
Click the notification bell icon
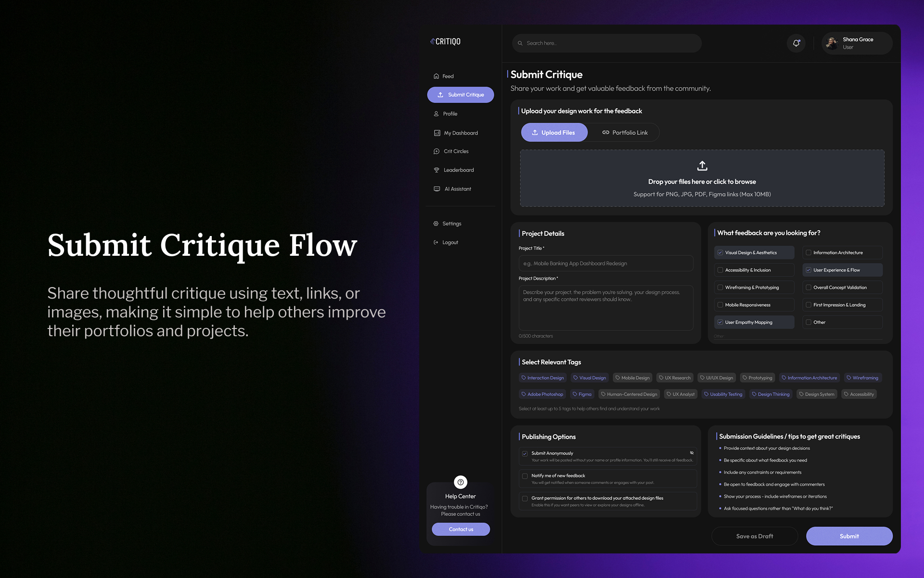[x=796, y=43]
